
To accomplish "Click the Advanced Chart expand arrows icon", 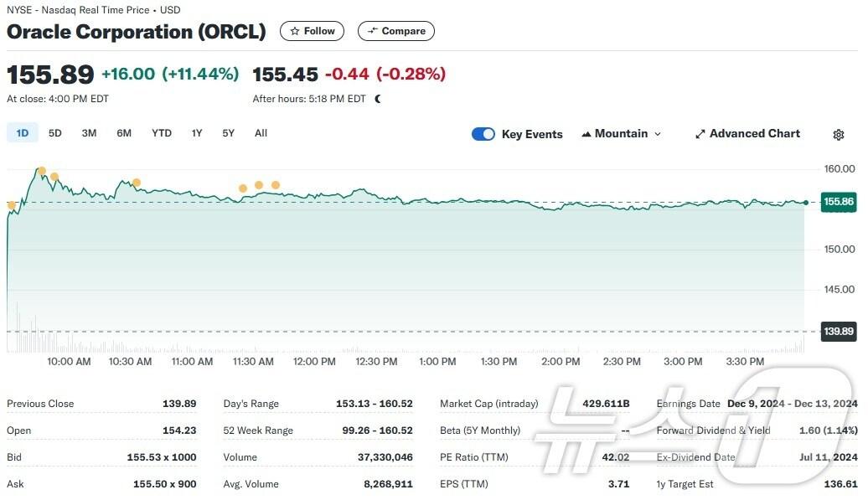I will tap(700, 135).
